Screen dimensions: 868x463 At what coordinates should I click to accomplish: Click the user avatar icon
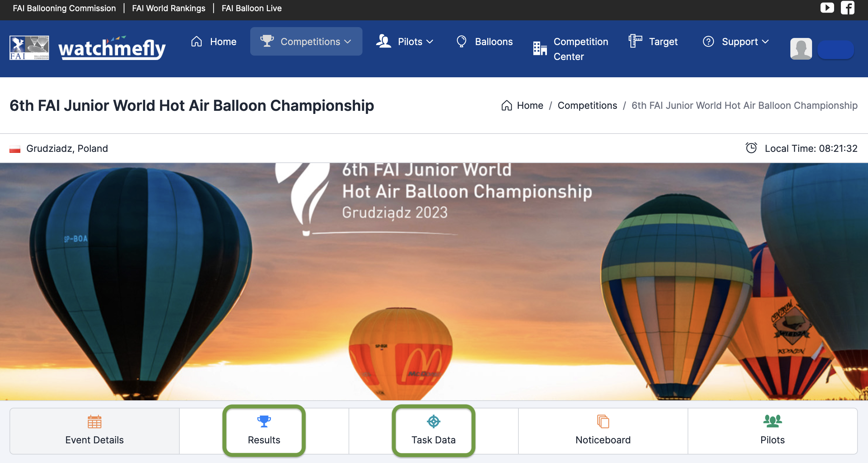pos(801,49)
